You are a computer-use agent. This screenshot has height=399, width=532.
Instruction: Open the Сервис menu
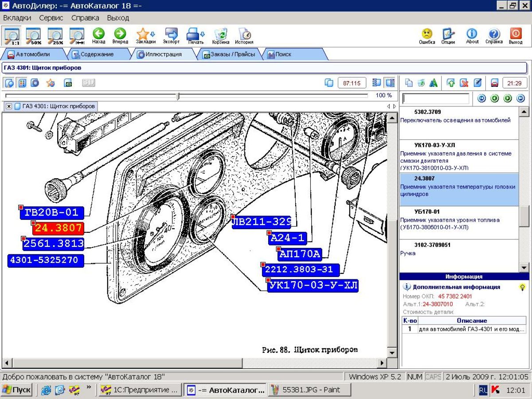click(51, 18)
